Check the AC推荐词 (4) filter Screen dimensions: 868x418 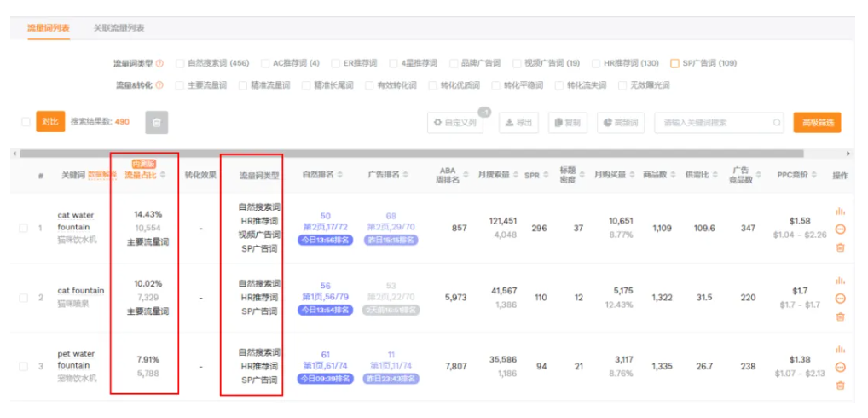(265, 63)
